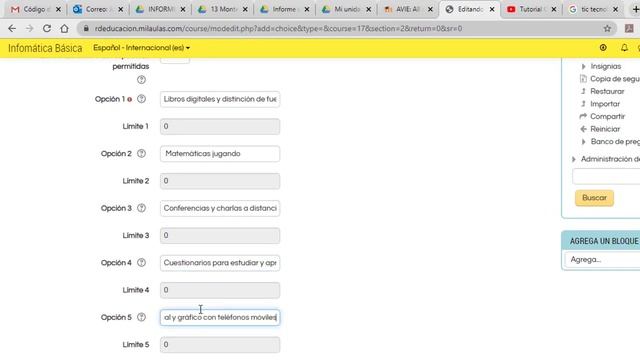Click the Reiniciar back-arrow icon
This screenshot has width=640, height=360.
pyautogui.click(x=583, y=129)
